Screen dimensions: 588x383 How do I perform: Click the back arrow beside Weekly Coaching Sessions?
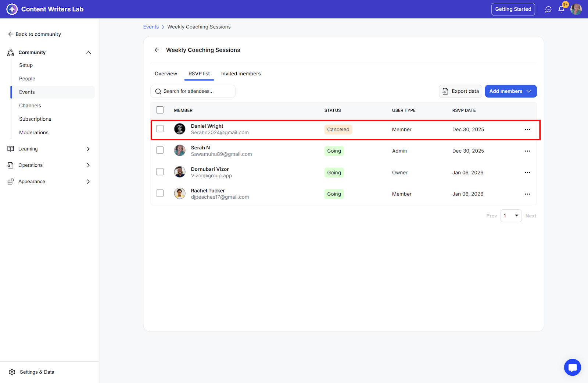(x=157, y=50)
